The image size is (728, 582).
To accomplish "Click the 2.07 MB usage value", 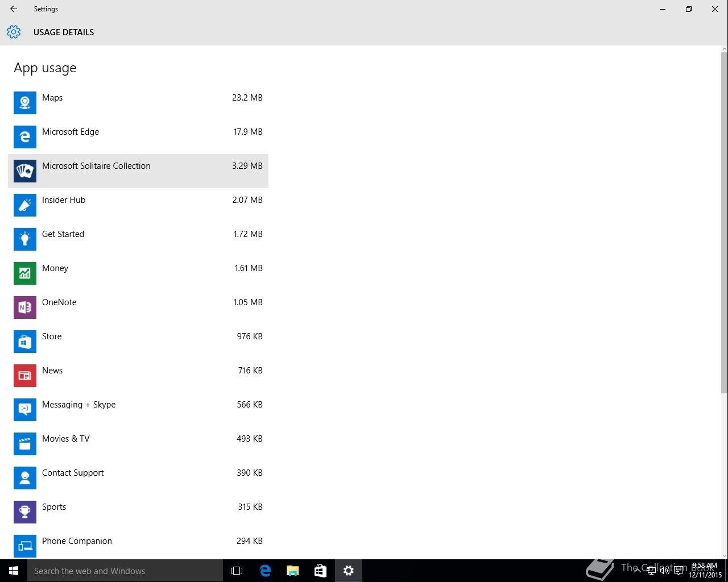I will coord(247,200).
